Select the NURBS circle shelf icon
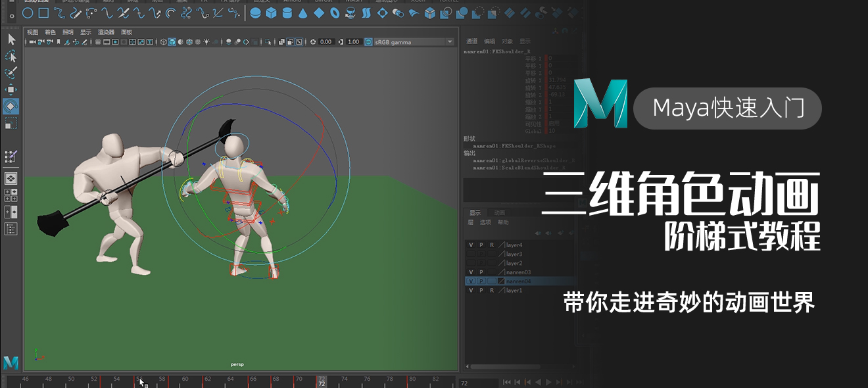 click(x=28, y=12)
